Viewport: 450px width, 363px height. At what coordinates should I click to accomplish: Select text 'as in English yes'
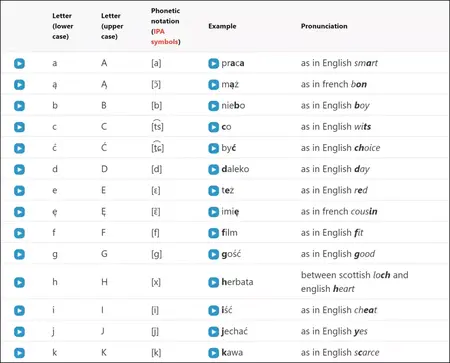tap(334, 331)
